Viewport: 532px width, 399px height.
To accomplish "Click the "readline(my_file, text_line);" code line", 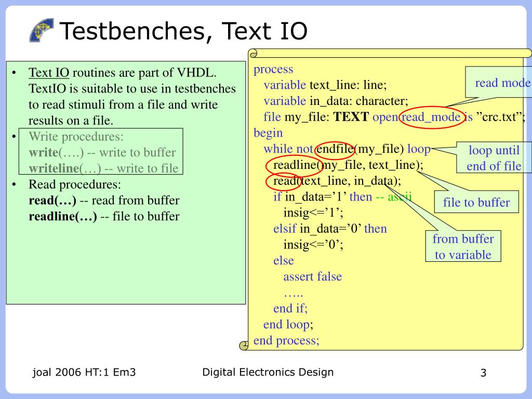I will (x=349, y=165).
